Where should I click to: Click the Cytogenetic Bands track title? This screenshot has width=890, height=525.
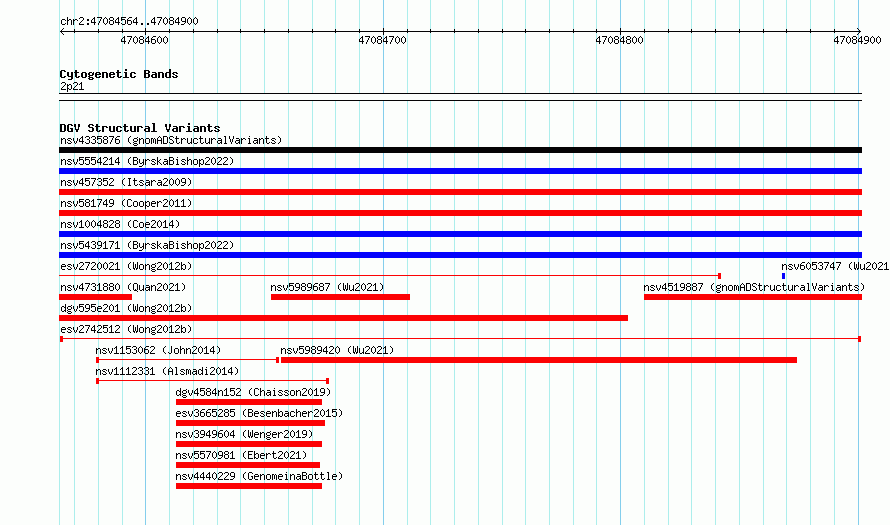click(119, 74)
